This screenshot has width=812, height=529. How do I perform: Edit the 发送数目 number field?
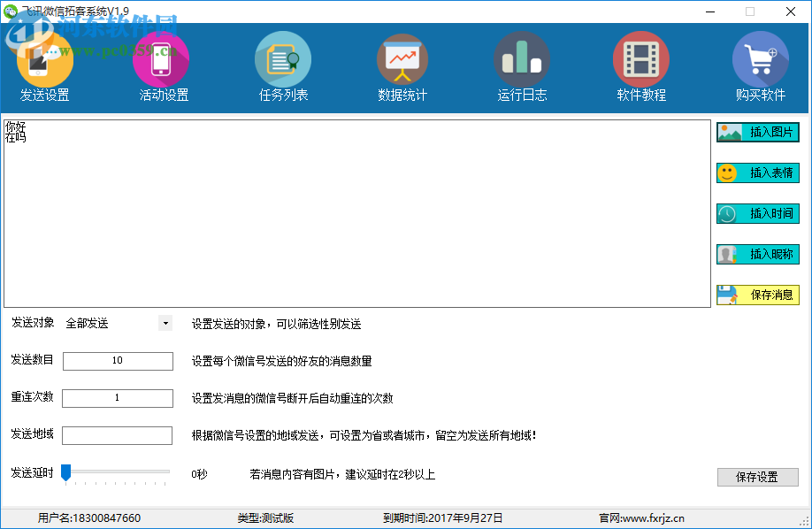pyautogui.click(x=117, y=361)
